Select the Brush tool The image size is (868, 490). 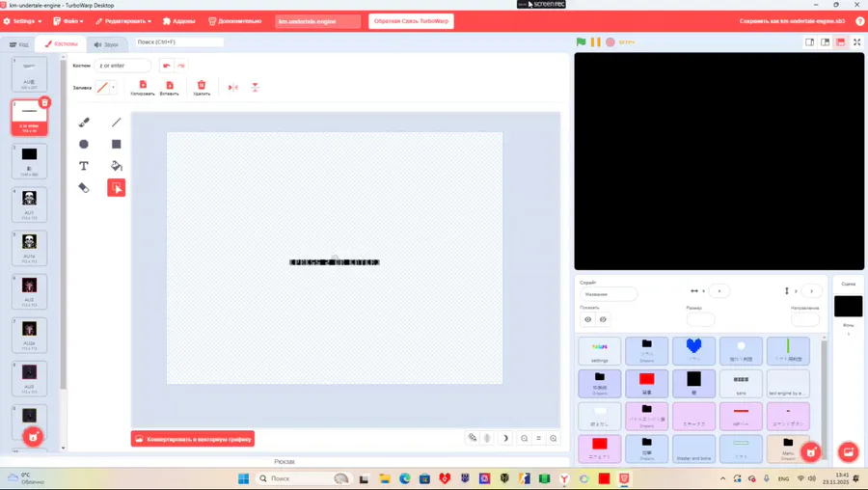pyautogui.click(x=84, y=122)
